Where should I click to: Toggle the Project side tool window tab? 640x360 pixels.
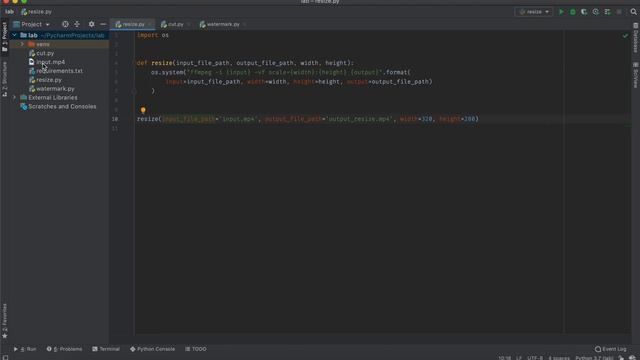(4, 37)
